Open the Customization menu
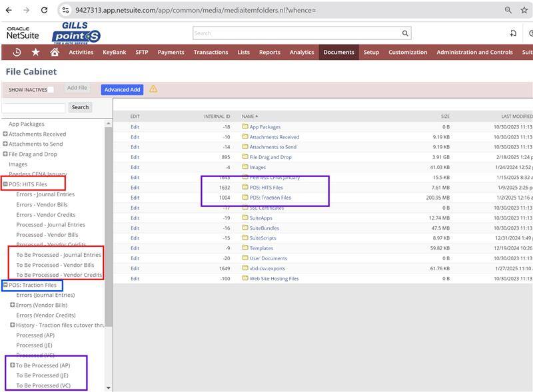533x392 pixels. (408, 53)
